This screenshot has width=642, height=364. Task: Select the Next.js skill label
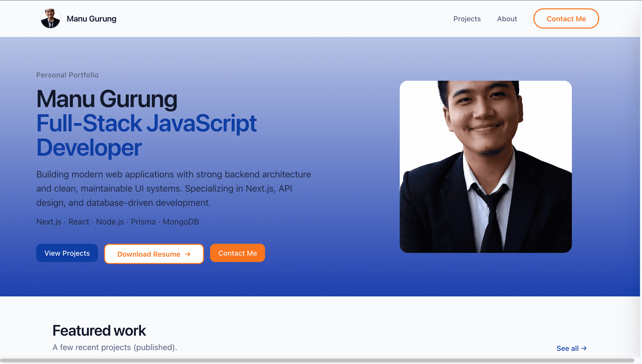tap(49, 222)
